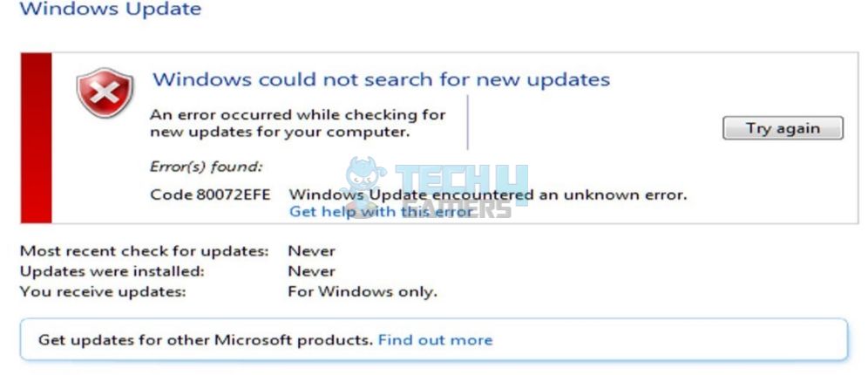
Task: Click the Try again button
Action: 783,128
